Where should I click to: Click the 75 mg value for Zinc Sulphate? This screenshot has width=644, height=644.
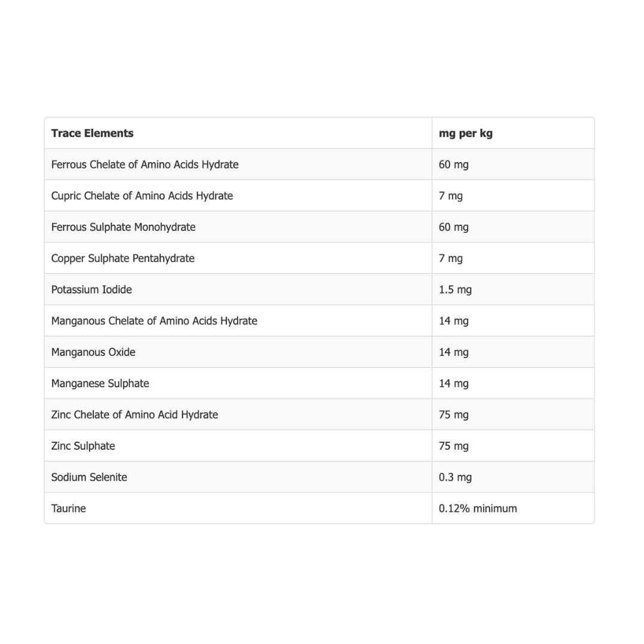pyautogui.click(x=453, y=445)
